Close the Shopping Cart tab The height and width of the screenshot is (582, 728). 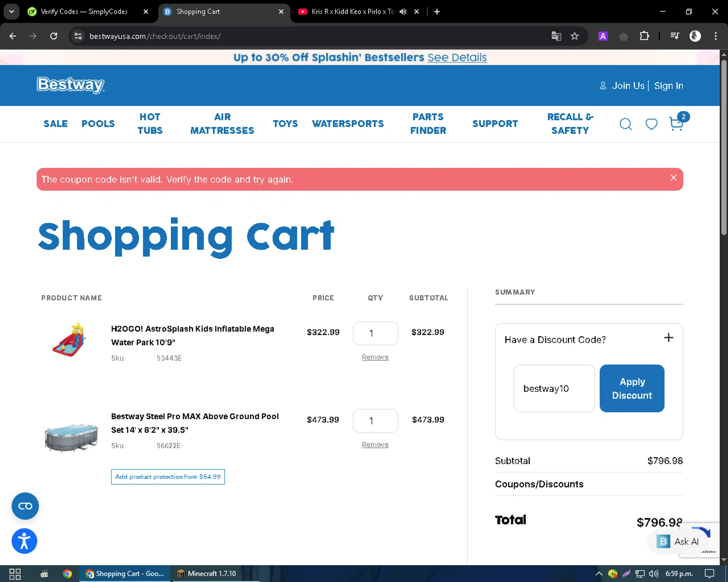click(x=281, y=12)
